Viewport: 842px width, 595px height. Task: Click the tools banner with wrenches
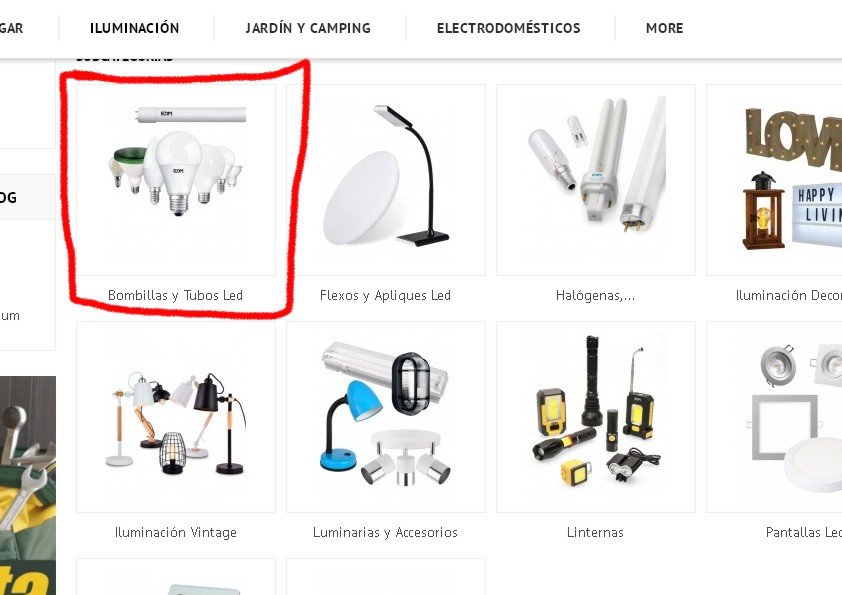[x=28, y=485]
